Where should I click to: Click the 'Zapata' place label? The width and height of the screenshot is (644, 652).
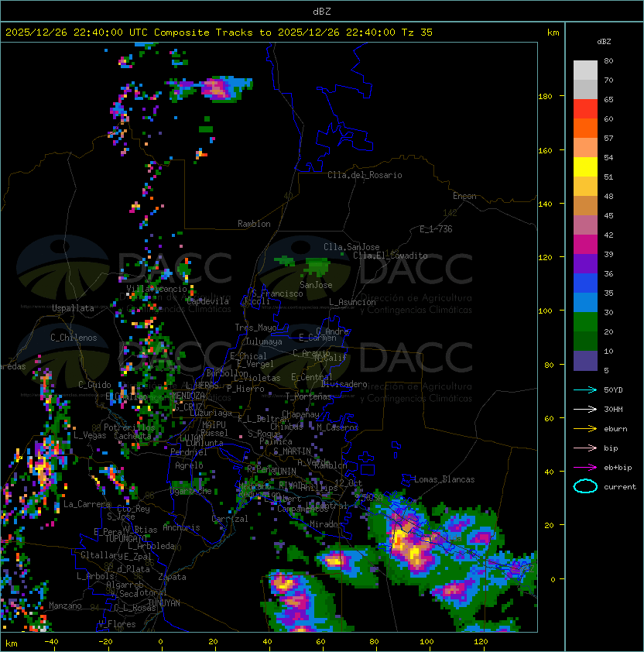pos(172,577)
